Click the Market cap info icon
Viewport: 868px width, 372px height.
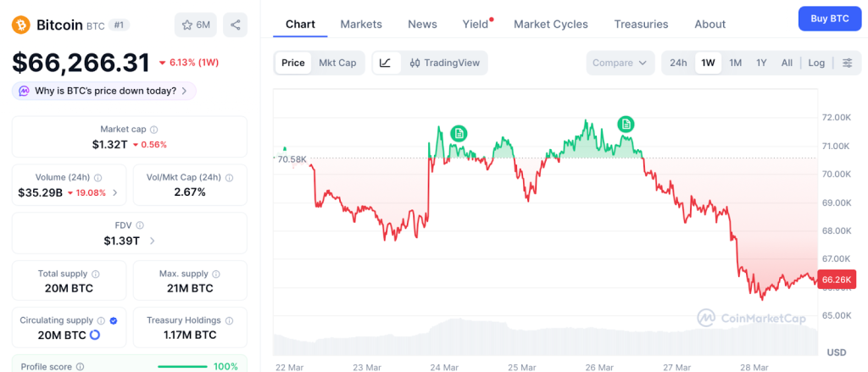[x=154, y=130]
